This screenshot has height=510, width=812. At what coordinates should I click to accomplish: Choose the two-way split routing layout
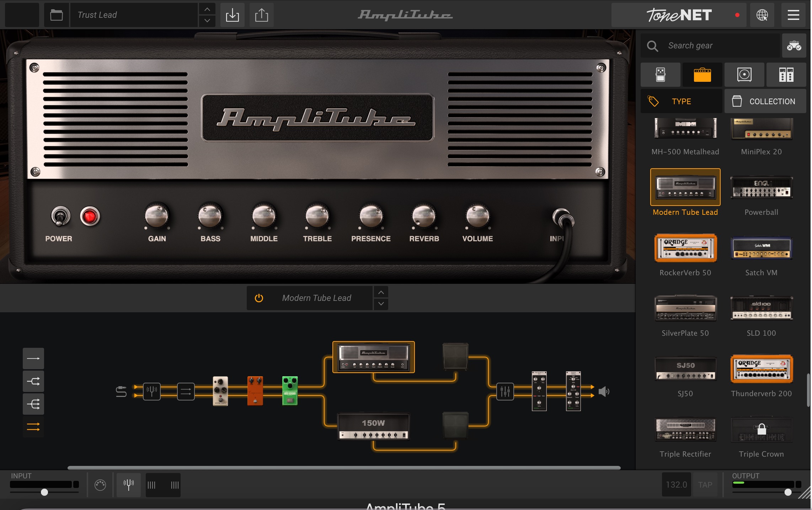click(x=33, y=381)
